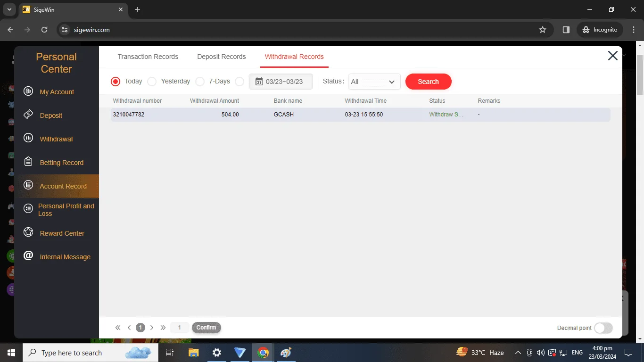Toggle the Decimal point switch
The image size is (644, 362).
tap(603, 328)
